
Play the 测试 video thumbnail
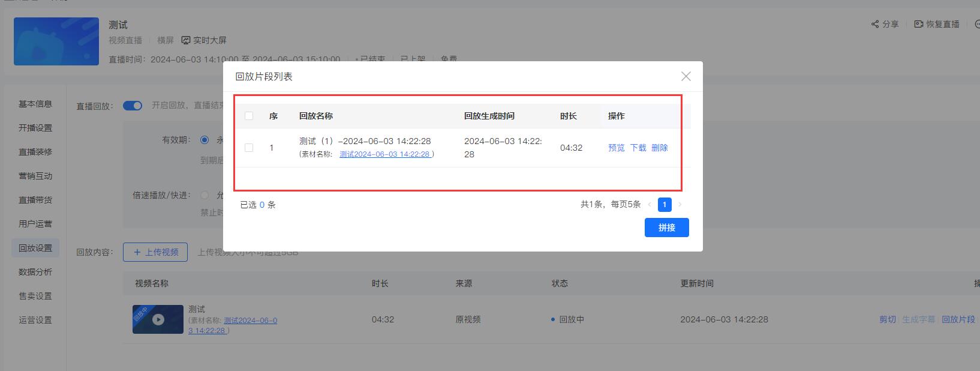[x=158, y=319]
